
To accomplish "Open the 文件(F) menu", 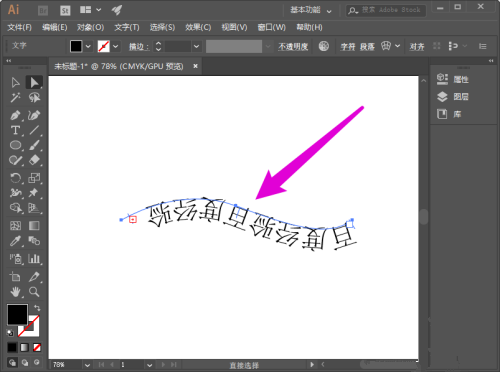I will coord(19,27).
